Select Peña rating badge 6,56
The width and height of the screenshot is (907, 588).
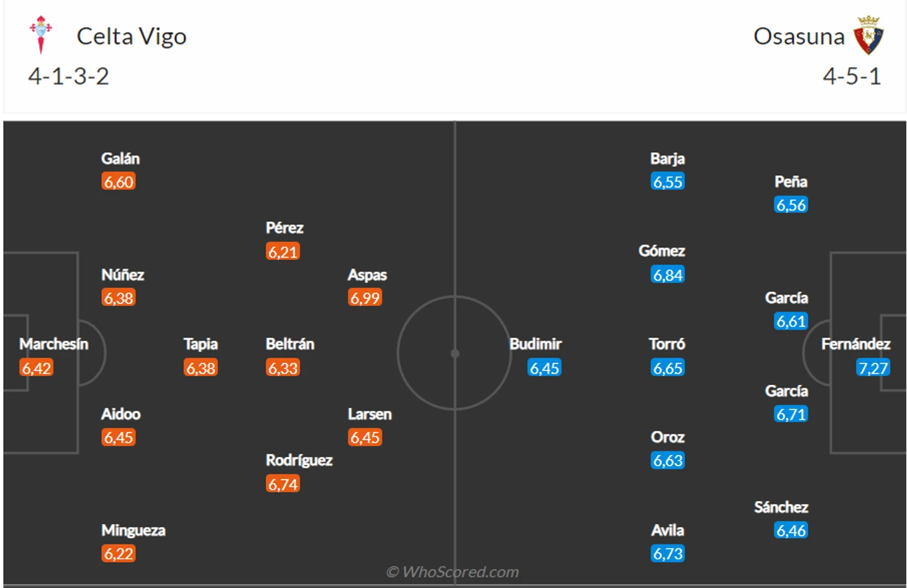coord(791,205)
